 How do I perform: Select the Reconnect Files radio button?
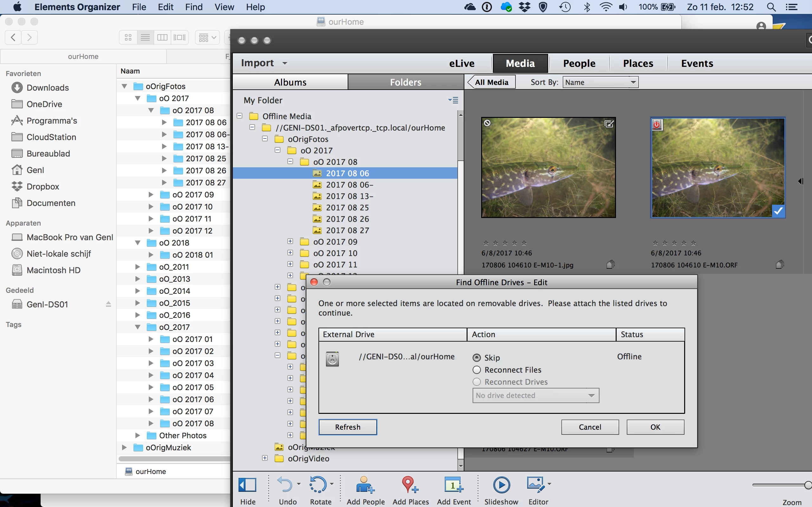pos(476,370)
